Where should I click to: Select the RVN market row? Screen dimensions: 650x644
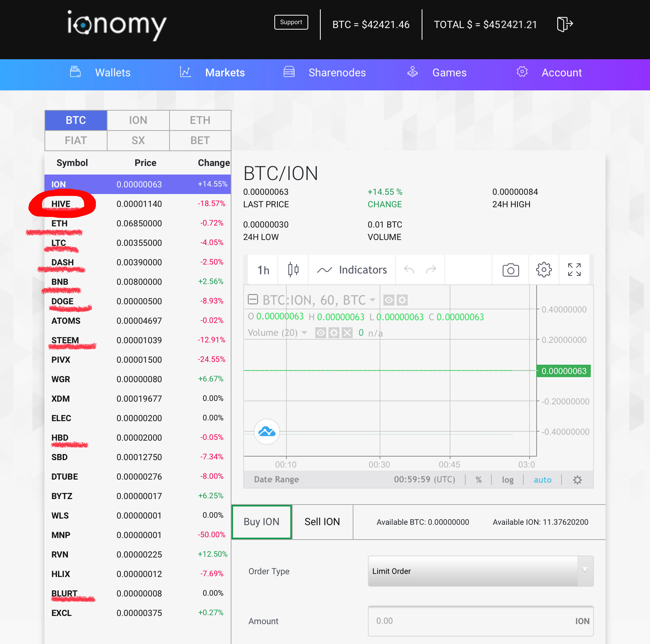(x=138, y=554)
